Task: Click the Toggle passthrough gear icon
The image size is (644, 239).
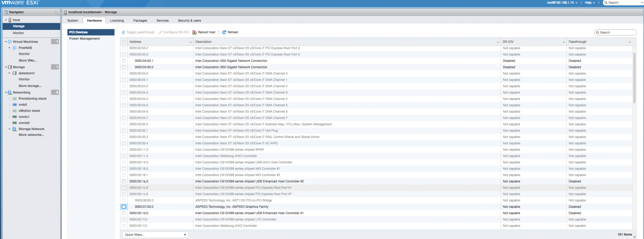Action: (x=123, y=32)
